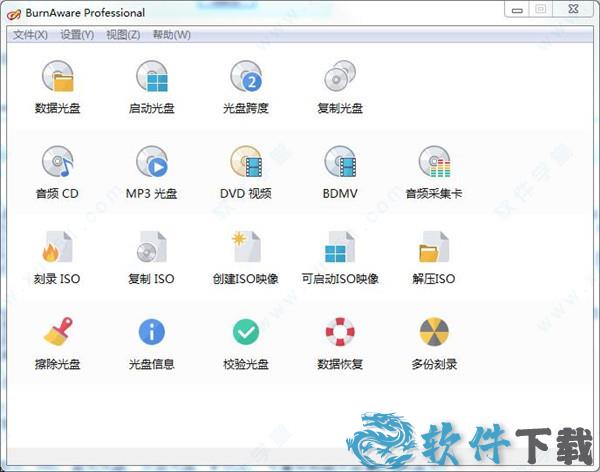Select the 光盘跨度 span disc icon
The height and width of the screenshot is (472, 600).
coord(246,76)
